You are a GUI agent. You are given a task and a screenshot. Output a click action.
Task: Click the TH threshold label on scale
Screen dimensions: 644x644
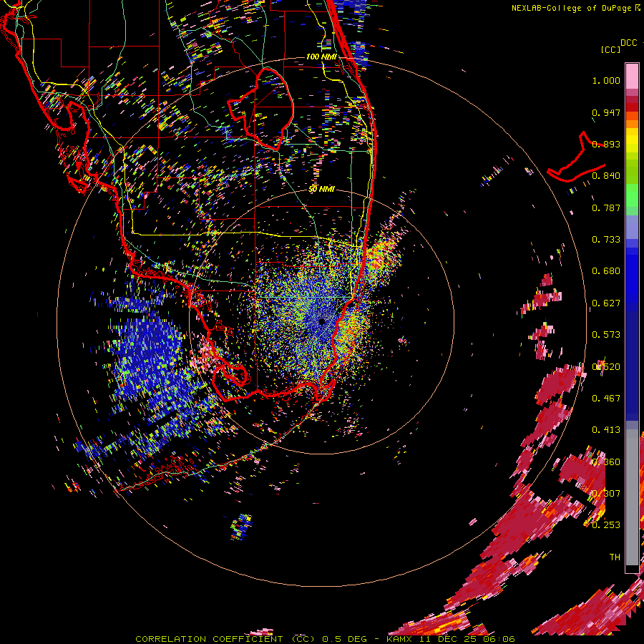pyautogui.click(x=615, y=557)
